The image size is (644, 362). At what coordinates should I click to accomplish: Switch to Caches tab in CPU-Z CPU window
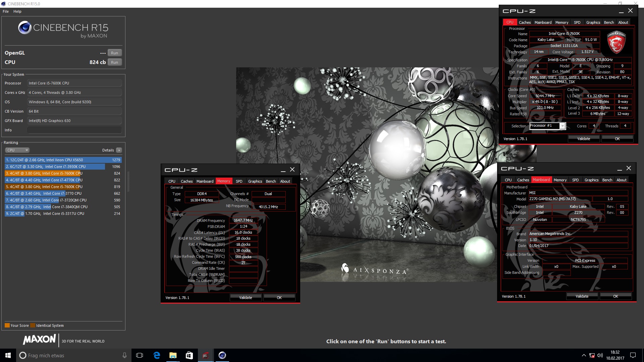(525, 22)
